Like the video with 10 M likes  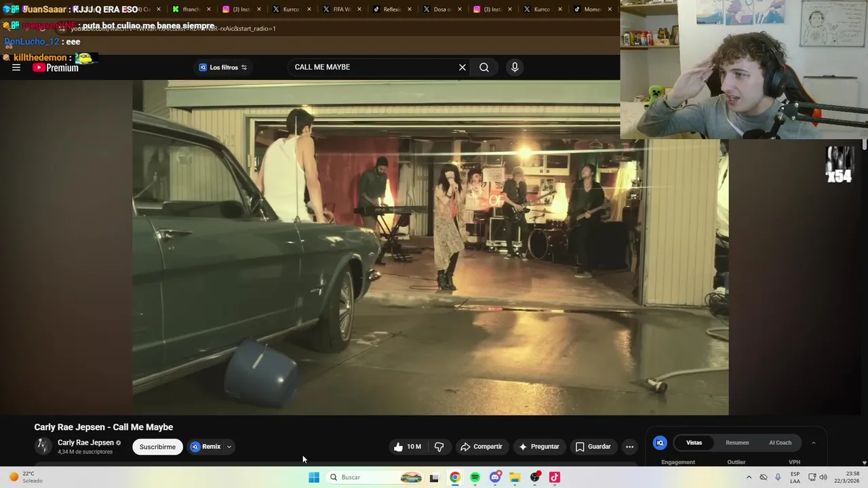[408, 447]
